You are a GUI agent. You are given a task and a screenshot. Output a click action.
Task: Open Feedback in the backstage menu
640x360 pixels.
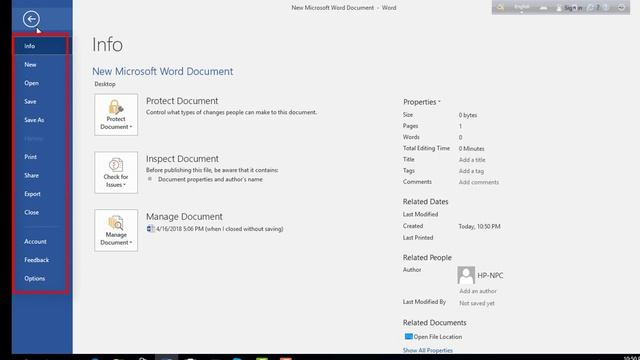coord(42,260)
